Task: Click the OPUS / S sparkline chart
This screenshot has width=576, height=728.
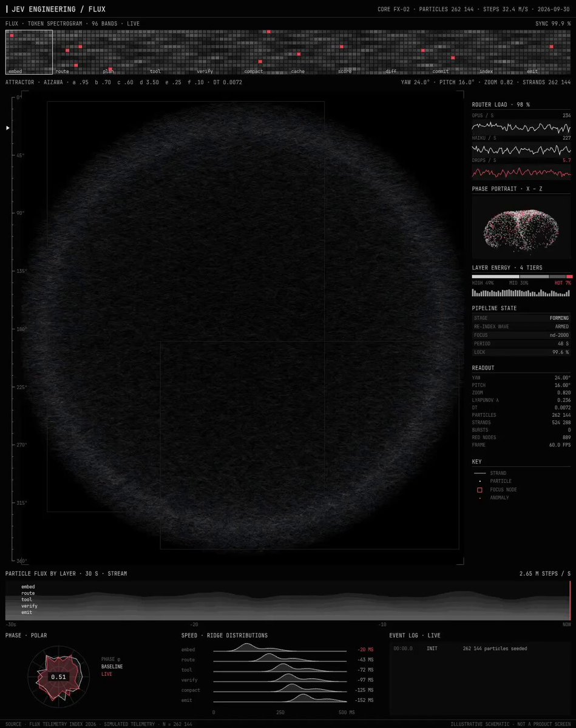Action: click(x=521, y=127)
